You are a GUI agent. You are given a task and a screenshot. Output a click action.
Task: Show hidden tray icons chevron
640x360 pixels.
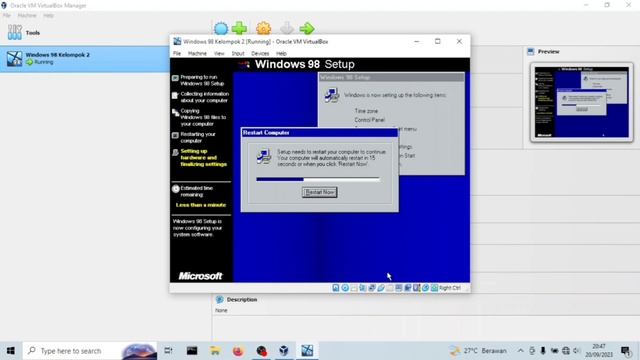[x=520, y=351]
